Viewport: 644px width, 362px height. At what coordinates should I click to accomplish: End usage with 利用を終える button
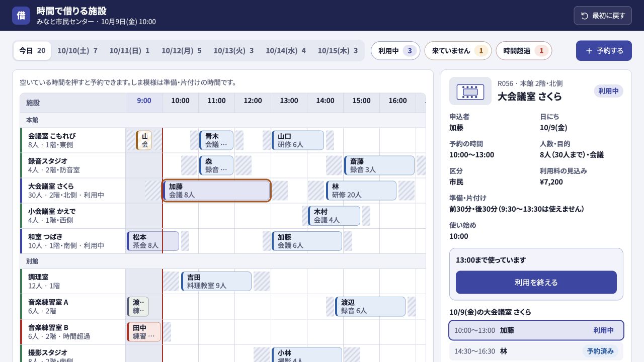(x=536, y=283)
